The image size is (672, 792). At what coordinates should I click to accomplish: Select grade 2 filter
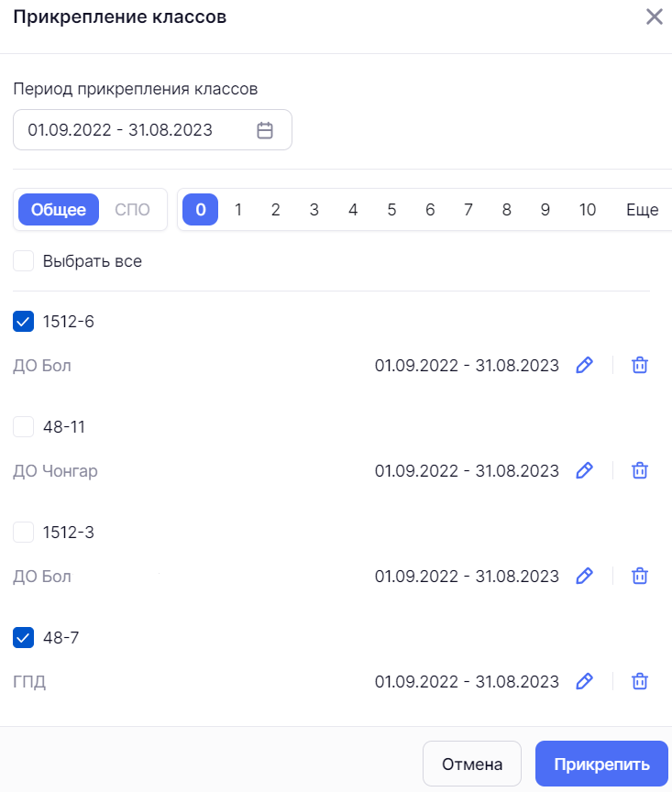click(x=275, y=210)
